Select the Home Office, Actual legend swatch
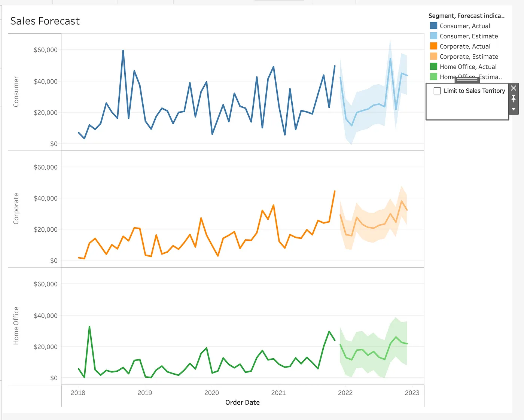The height and width of the screenshot is (420, 524). 433,67
